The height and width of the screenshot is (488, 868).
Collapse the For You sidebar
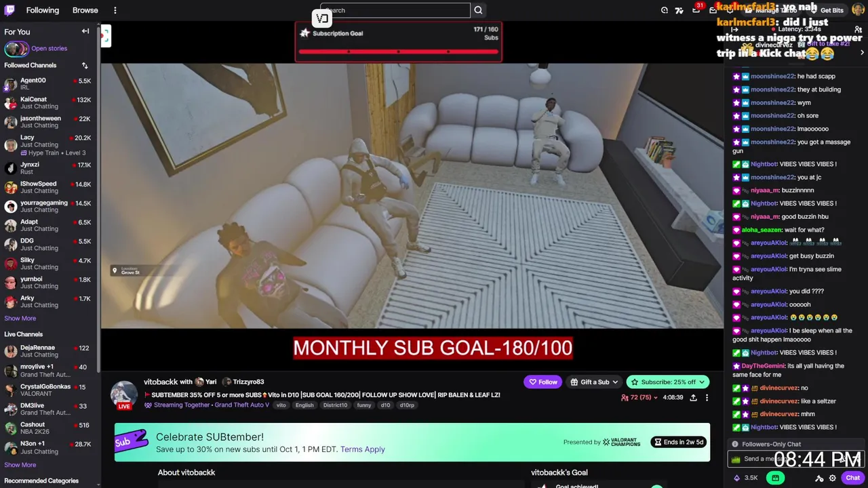85,31
